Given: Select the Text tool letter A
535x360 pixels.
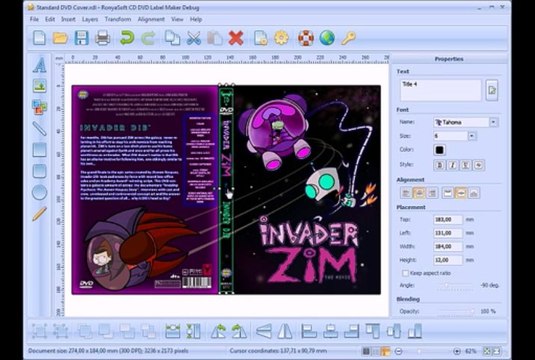Looking at the screenshot, I should [40, 65].
